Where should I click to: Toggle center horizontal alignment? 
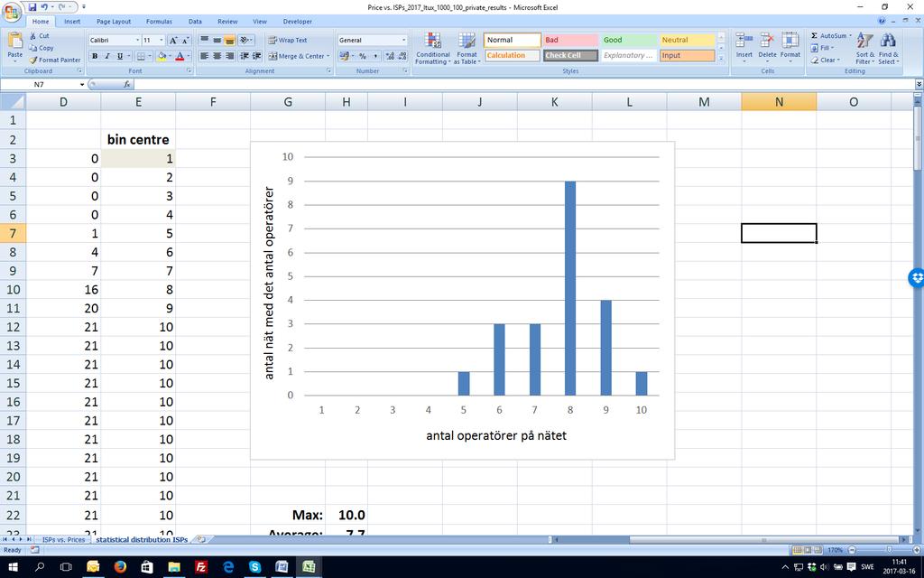pos(217,56)
